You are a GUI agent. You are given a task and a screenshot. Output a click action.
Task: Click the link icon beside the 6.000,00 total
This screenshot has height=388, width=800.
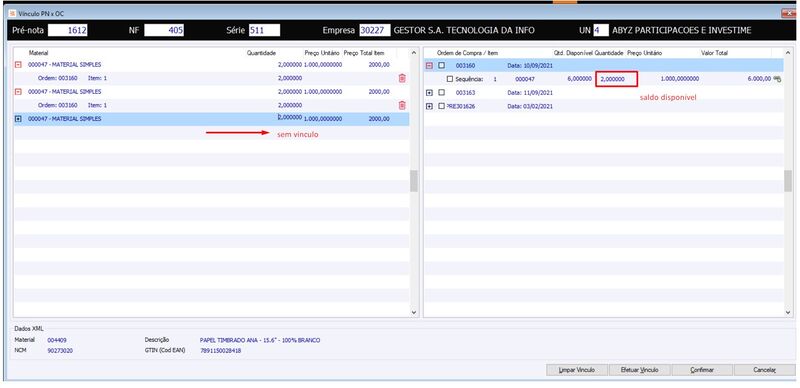778,79
